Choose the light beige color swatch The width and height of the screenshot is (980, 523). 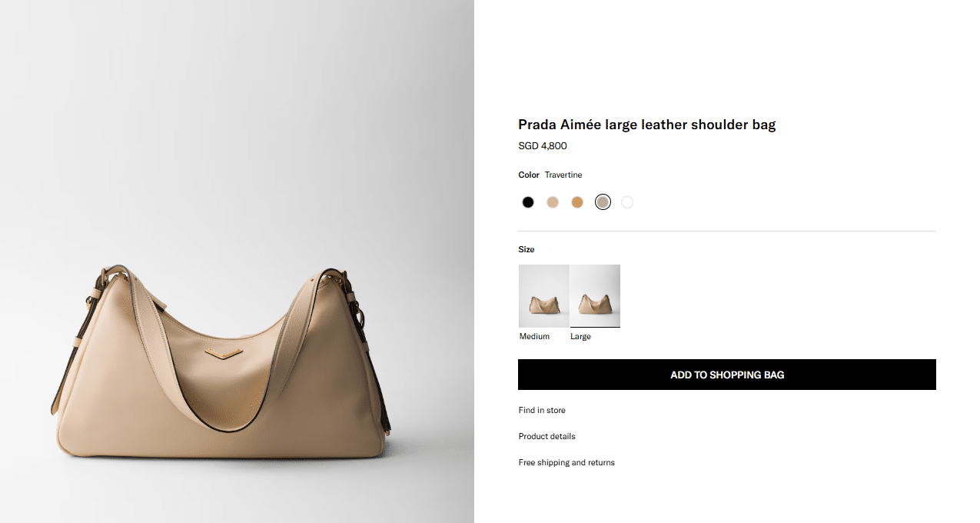tap(553, 202)
